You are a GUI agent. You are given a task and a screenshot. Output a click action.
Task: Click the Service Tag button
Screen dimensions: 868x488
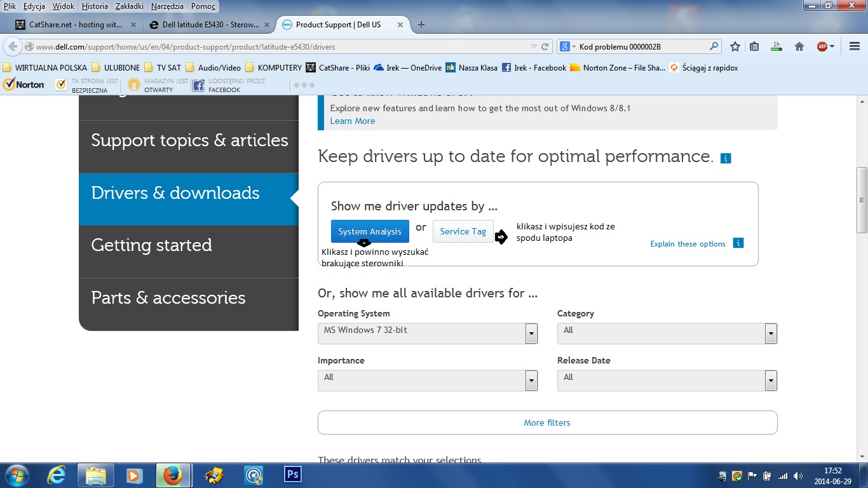coord(463,231)
